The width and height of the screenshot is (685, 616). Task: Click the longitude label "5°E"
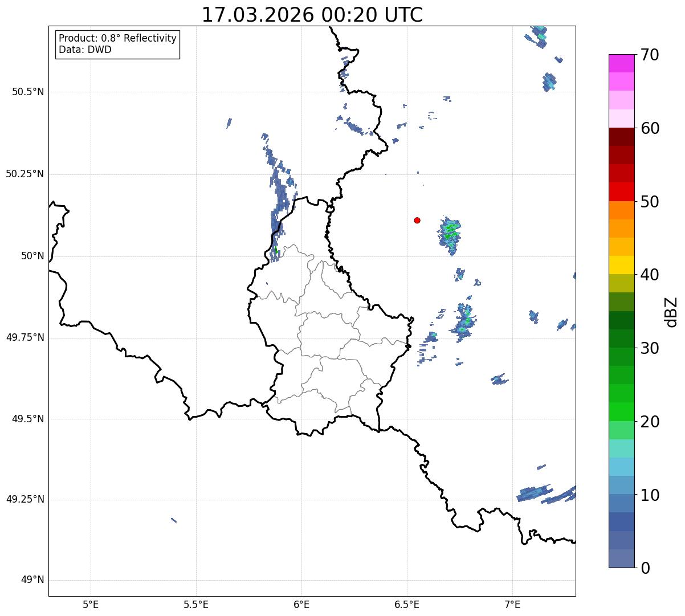(x=91, y=604)
